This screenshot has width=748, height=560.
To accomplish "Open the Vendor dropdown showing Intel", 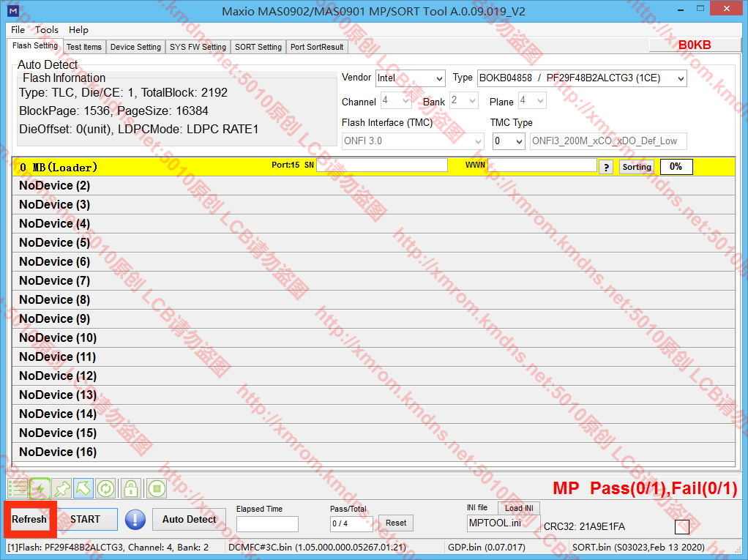I will (410, 78).
